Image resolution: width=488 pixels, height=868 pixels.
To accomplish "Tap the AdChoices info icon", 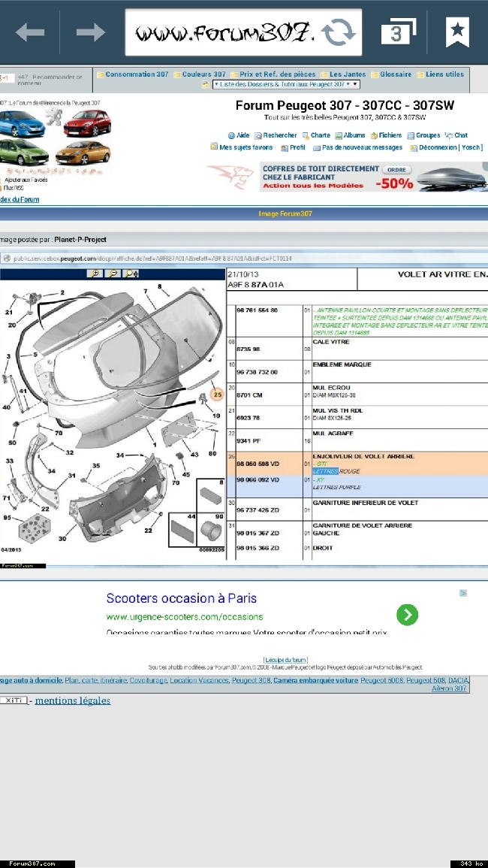I will click(x=463, y=593).
